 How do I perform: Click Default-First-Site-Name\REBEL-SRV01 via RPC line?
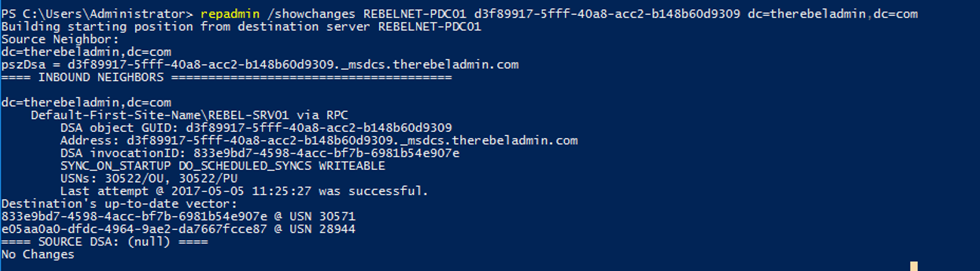(x=190, y=115)
